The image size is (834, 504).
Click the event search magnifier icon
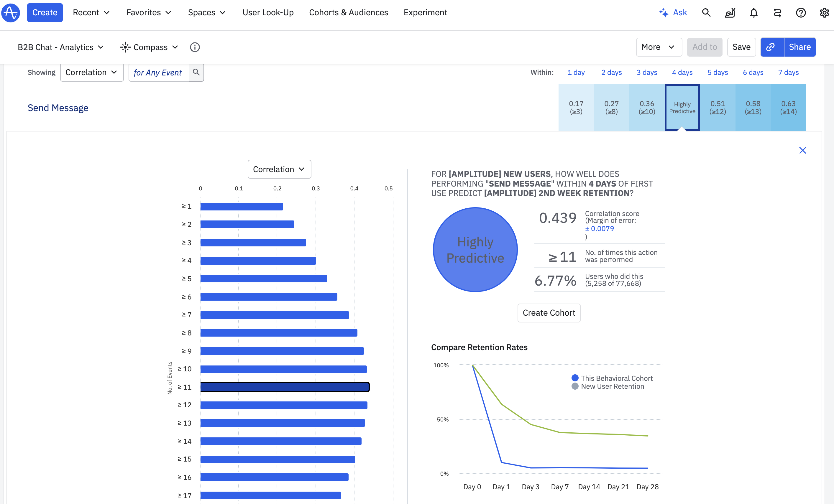(196, 72)
